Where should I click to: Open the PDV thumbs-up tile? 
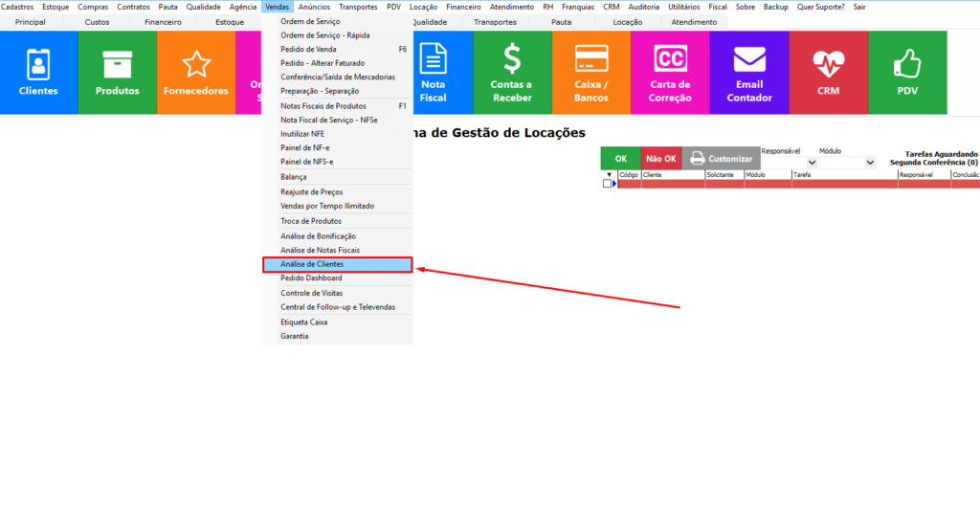tap(907, 72)
